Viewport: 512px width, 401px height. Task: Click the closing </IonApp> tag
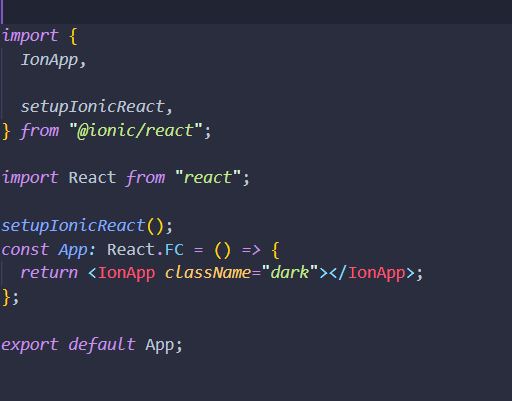[372, 273]
